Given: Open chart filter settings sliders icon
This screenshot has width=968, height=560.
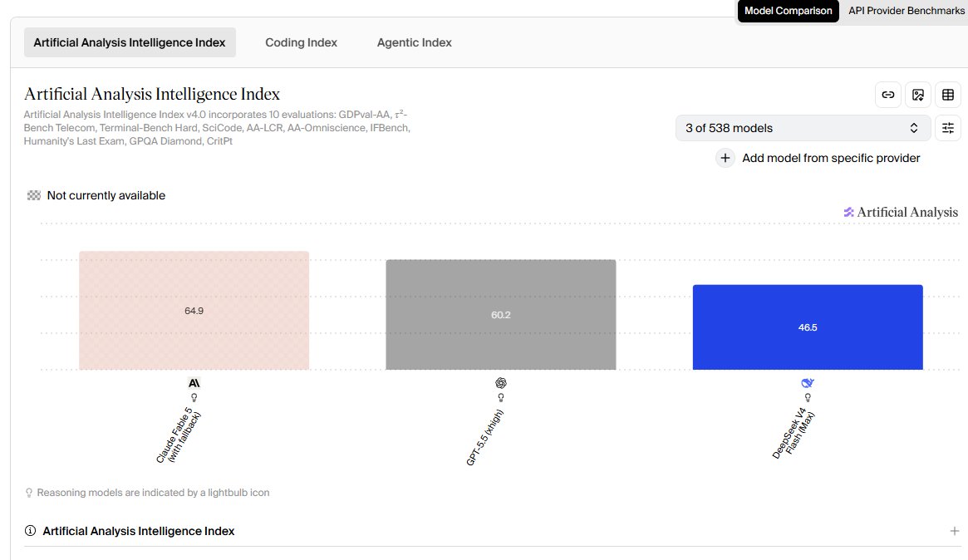Looking at the screenshot, I should click(x=947, y=128).
